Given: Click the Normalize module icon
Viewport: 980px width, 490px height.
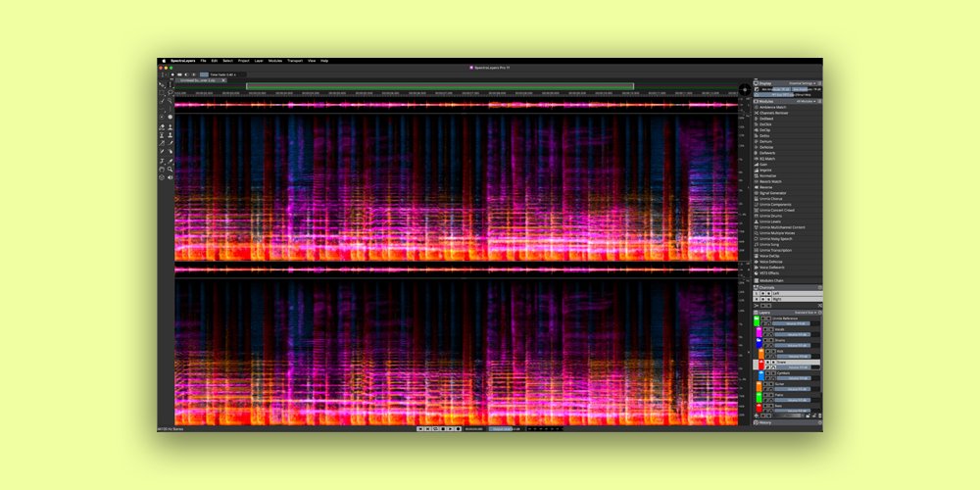Looking at the screenshot, I should point(757,175).
